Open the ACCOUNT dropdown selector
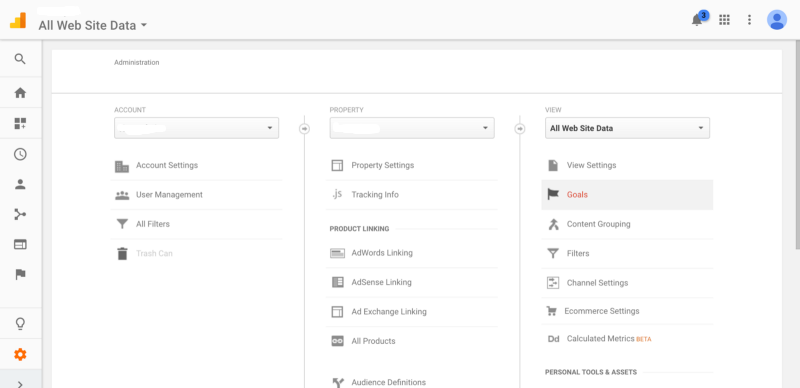Screen dimensions: 800x388 (196, 128)
